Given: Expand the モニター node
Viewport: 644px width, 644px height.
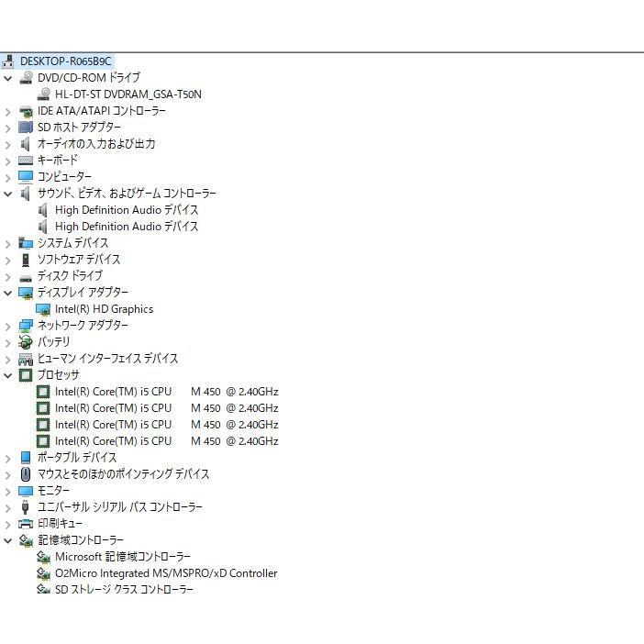Looking at the screenshot, I should (8, 491).
